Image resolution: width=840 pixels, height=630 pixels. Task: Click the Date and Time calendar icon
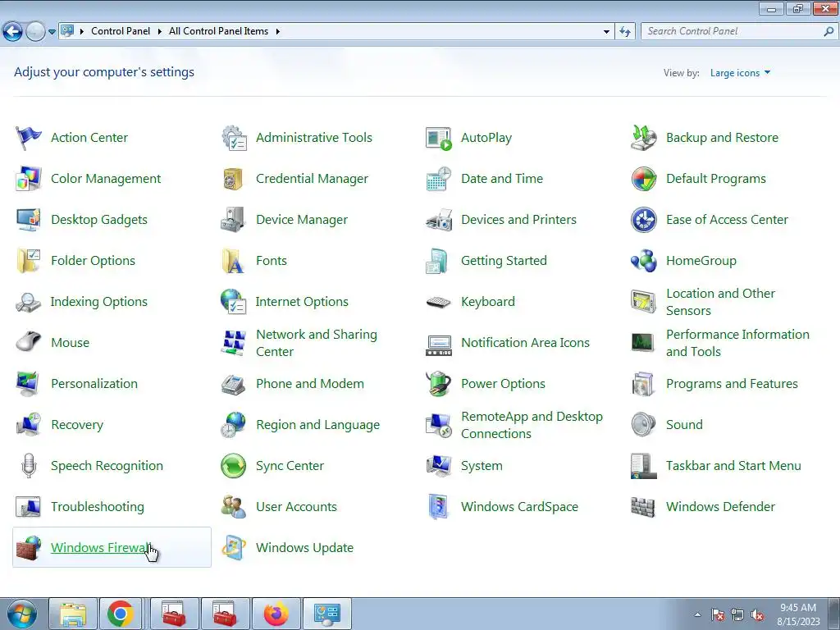(x=439, y=179)
